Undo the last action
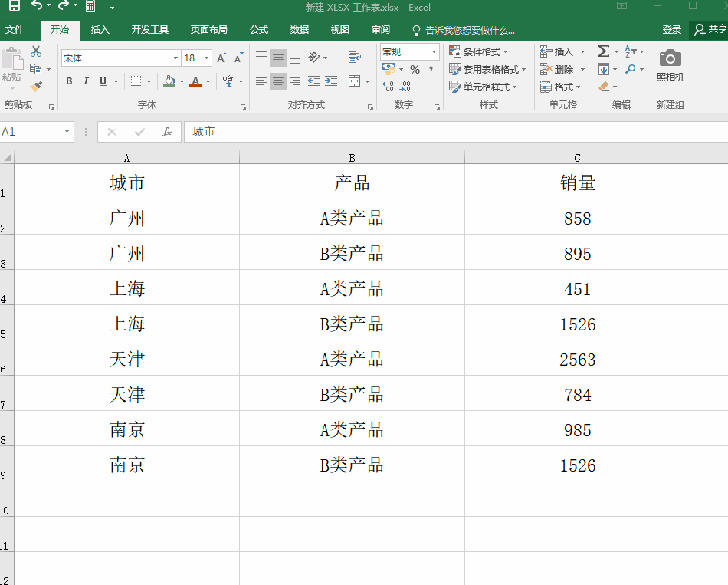Screen dimensions: 728x585 37,5
